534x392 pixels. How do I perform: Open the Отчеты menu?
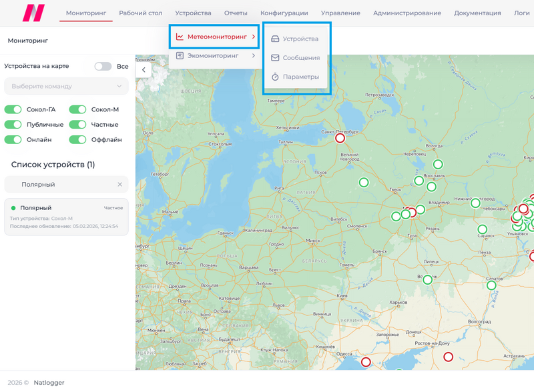click(x=236, y=13)
